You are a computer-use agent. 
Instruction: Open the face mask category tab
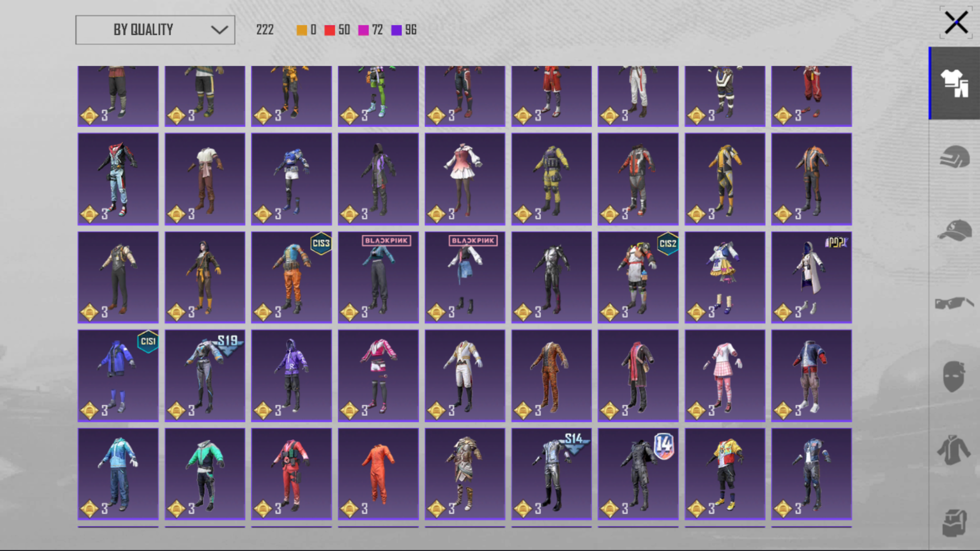click(954, 377)
